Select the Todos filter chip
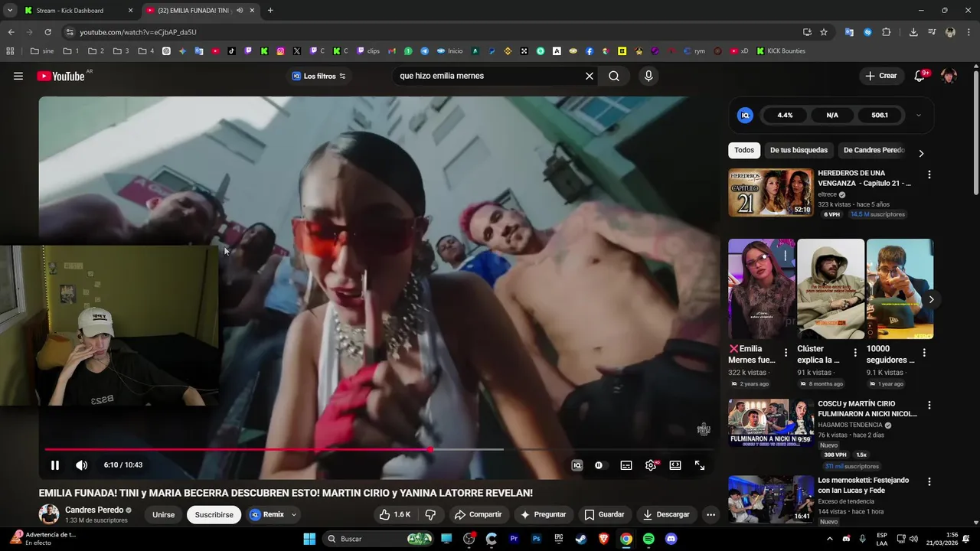Screen dimensions: 980x551 744,150
